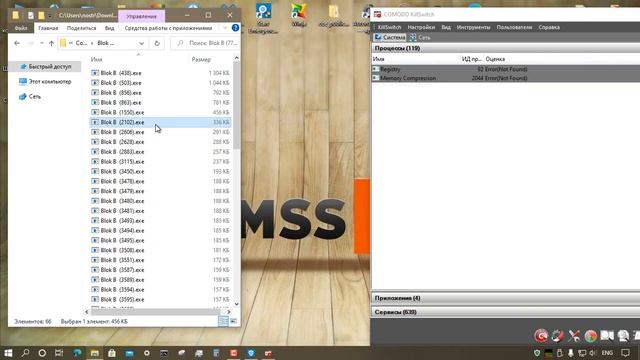This screenshot has width=640, height=360.
Task: Select the file Blok B (1550).exe
Action: click(x=160, y=112)
